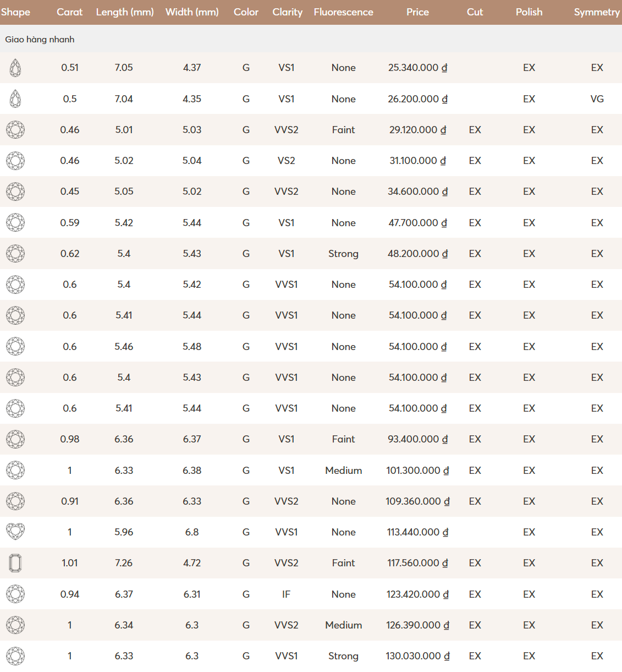Click the pear shape icon for 0.51 carat
622x672 pixels.
pos(15,68)
